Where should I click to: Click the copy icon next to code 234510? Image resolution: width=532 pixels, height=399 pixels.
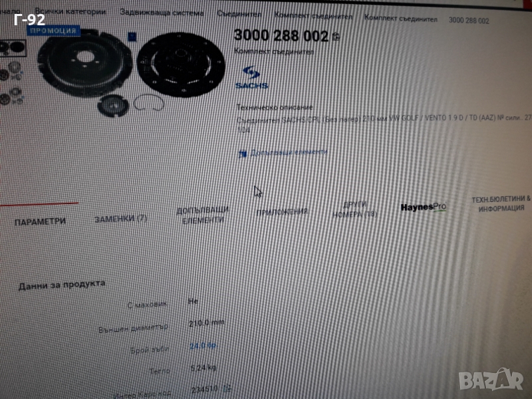[x=228, y=389]
